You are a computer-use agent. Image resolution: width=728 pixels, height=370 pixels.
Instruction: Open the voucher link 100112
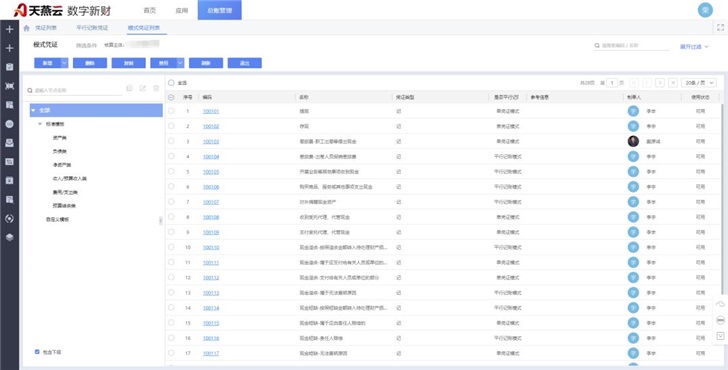pyautogui.click(x=211, y=278)
